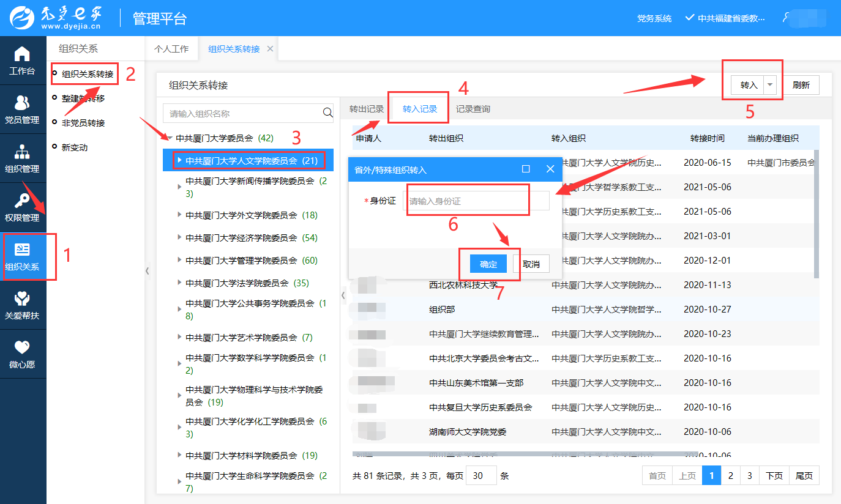
Task: Click the 微心愿 heart icon
Action: click(x=22, y=348)
